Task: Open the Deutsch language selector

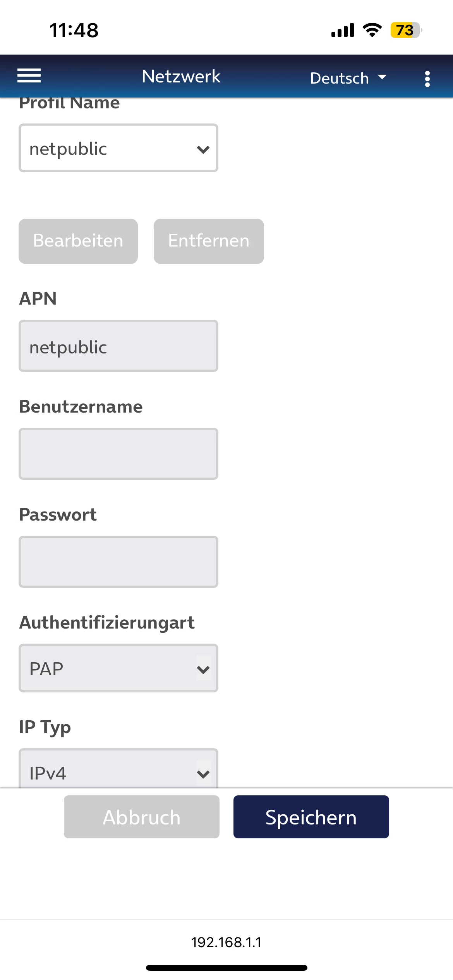Action: click(x=348, y=78)
